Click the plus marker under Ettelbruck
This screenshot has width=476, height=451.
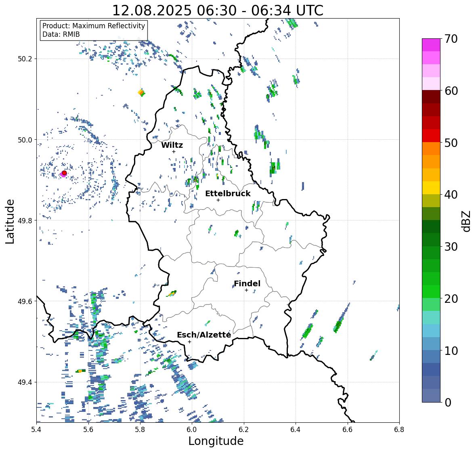pos(218,200)
